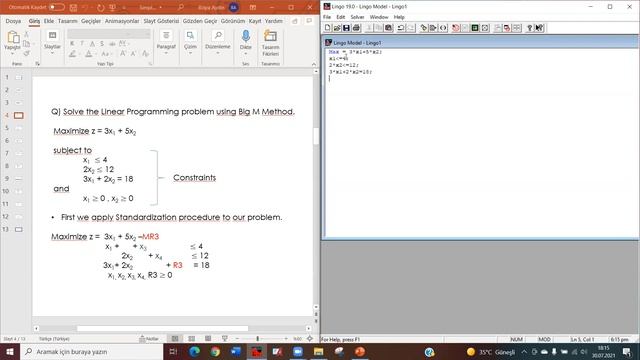Open the Help menu in Lingo
This screenshot has height=360, width=640.
399,17
